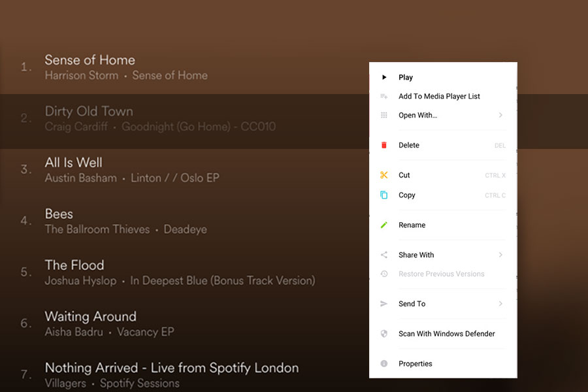Select Nothing Arrived - Live from Spotify London

(x=172, y=368)
